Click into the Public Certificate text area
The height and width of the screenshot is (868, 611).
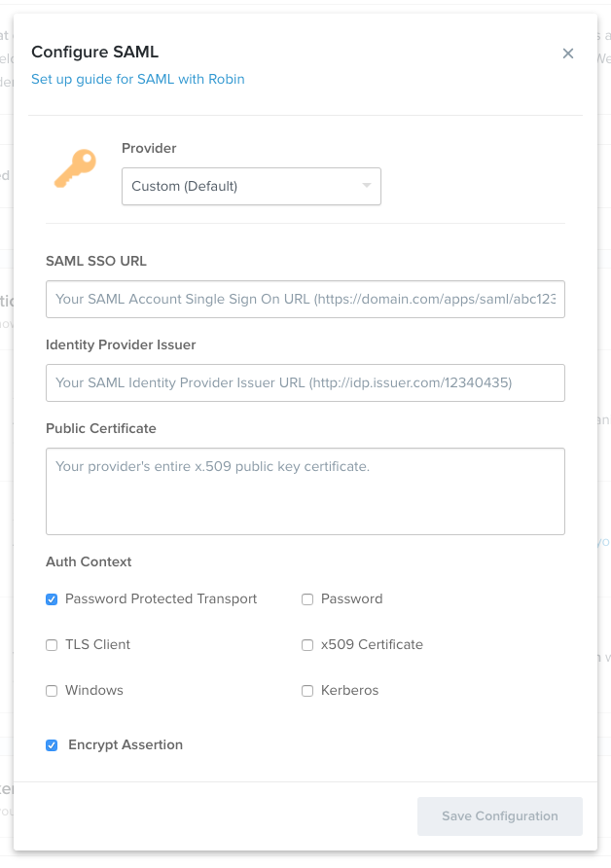305,491
